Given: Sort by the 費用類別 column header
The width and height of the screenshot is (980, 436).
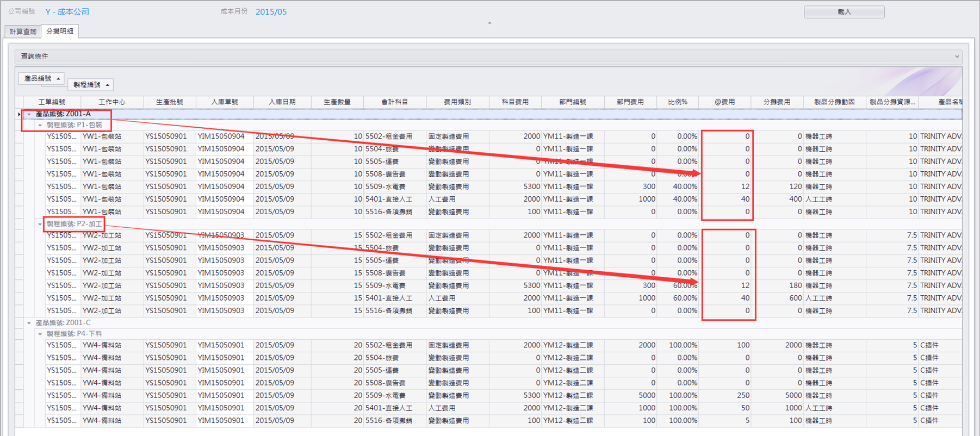Looking at the screenshot, I should click(x=457, y=102).
